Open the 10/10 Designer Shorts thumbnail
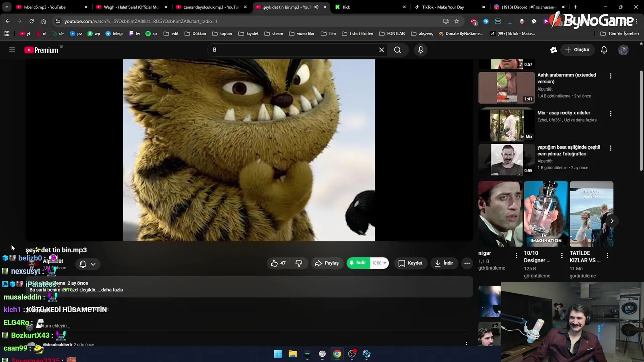 [x=546, y=214]
